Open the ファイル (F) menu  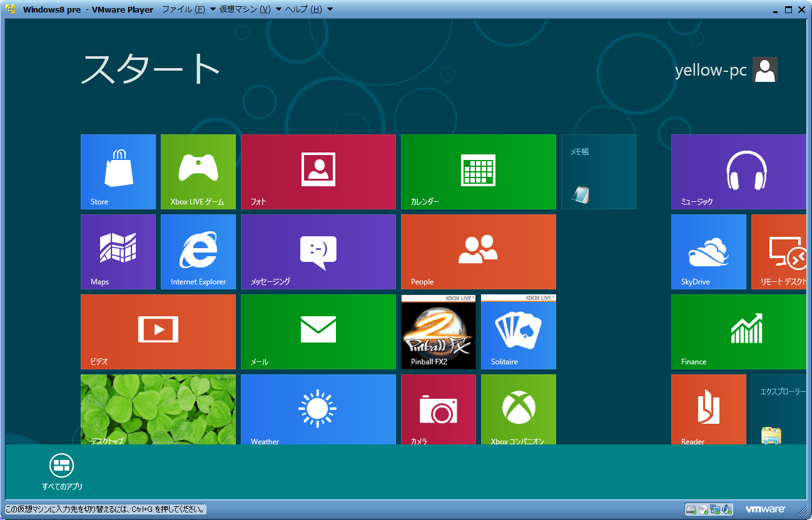pos(189,9)
